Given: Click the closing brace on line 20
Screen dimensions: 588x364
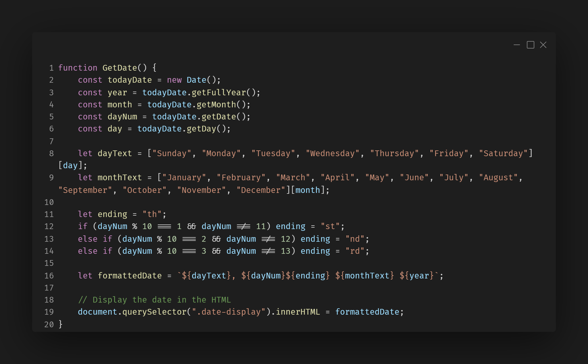Looking at the screenshot, I should tap(61, 324).
